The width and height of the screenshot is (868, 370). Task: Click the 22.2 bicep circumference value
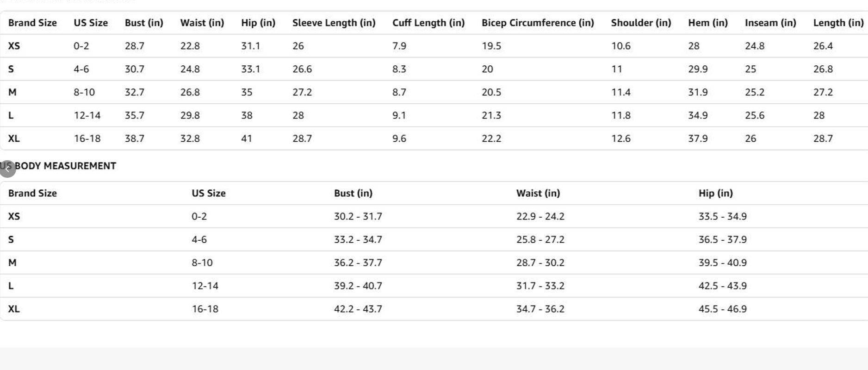coord(491,138)
